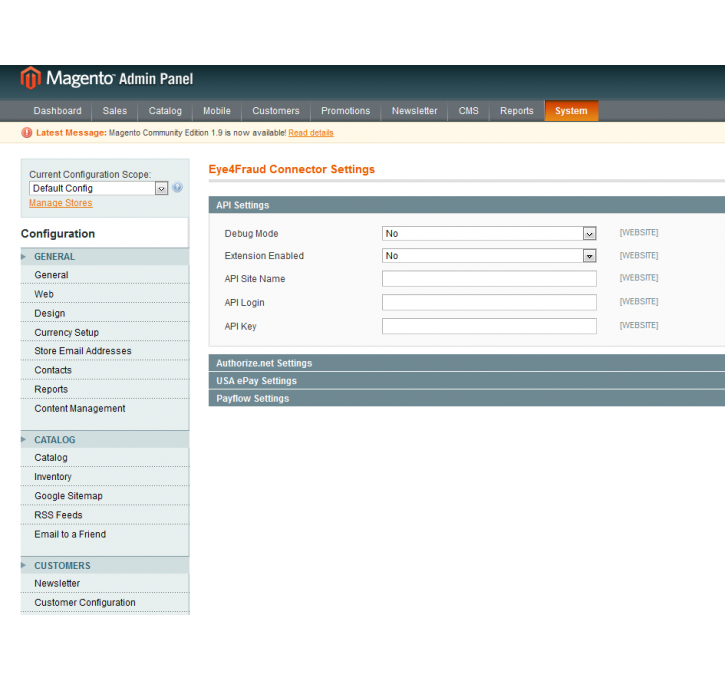
Task: Open the Dashboard menu
Action: click(57, 111)
